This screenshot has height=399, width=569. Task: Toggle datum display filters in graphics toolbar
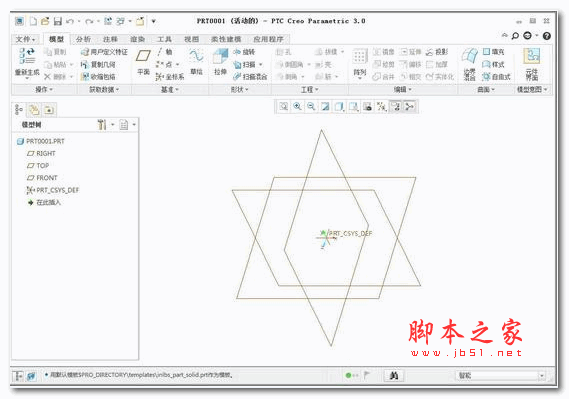[x=382, y=107]
